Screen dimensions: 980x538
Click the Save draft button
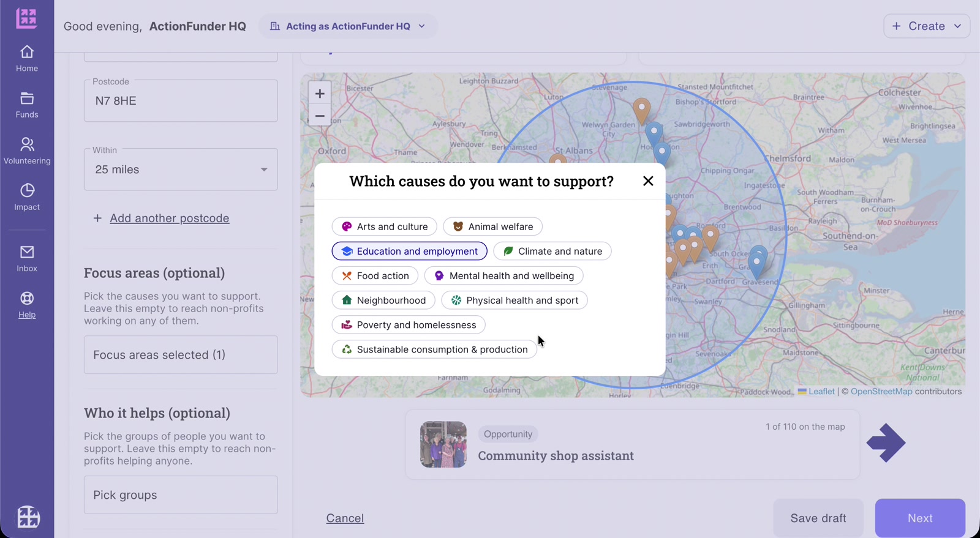818,518
